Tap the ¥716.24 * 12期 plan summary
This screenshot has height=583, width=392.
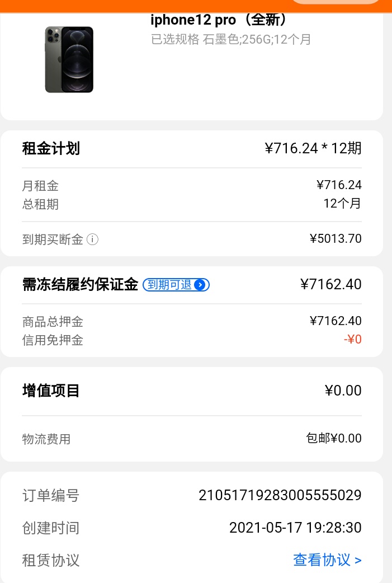(x=313, y=148)
